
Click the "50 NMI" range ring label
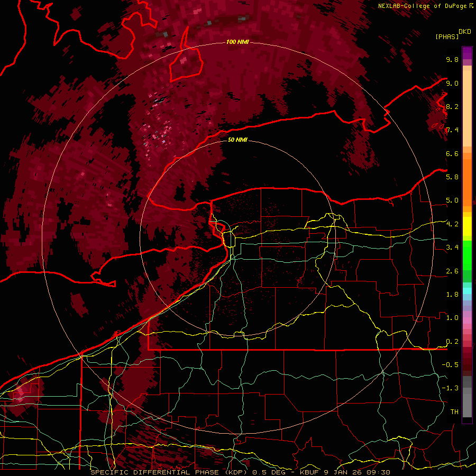pyautogui.click(x=237, y=140)
